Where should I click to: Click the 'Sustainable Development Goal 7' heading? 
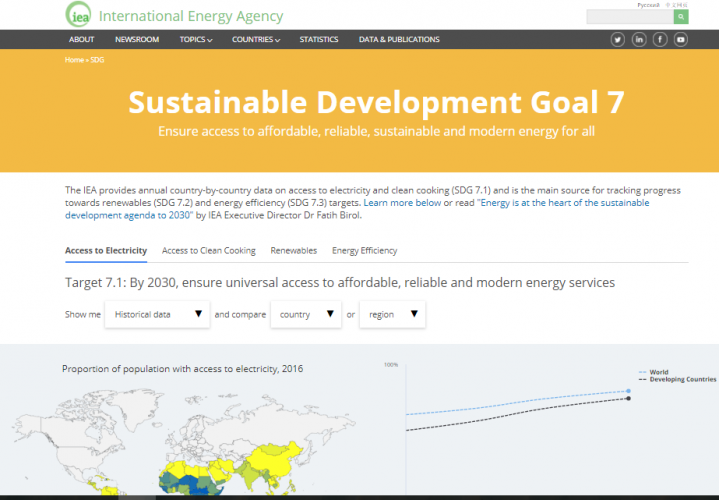376,102
